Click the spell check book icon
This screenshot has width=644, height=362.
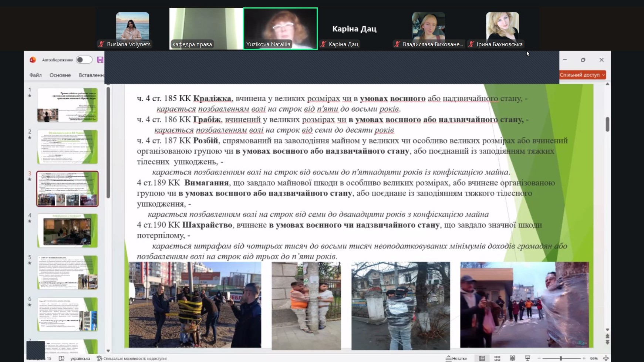tap(61, 358)
